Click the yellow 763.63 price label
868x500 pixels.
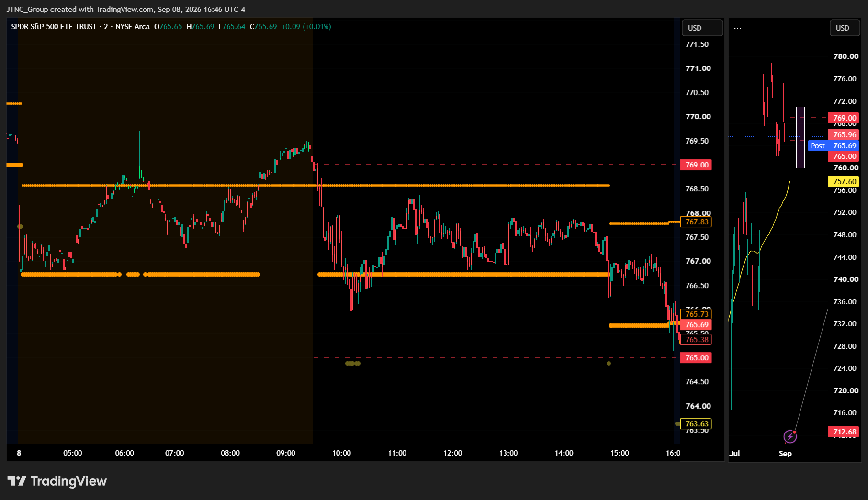click(696, 423)
